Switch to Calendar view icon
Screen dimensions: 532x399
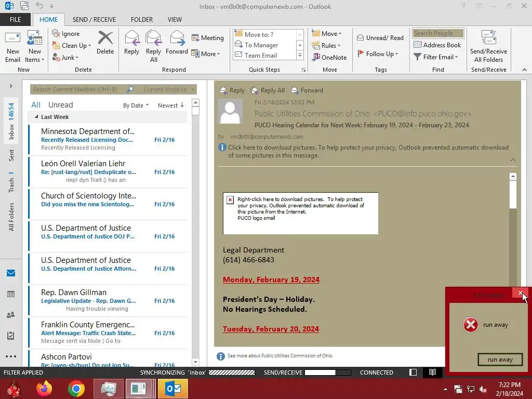[11, 294]
